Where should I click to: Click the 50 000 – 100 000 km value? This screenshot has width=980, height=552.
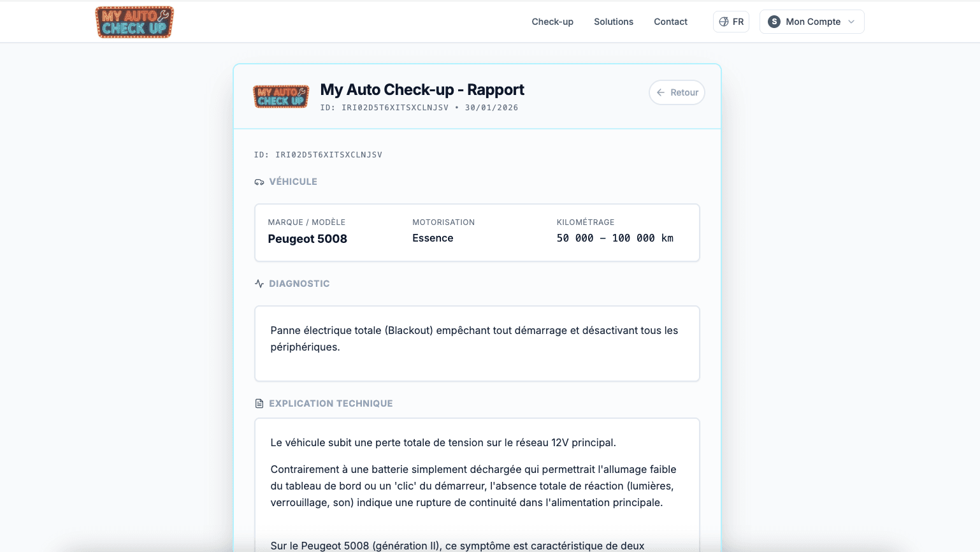pyautogui.click(x=615, y=238)
